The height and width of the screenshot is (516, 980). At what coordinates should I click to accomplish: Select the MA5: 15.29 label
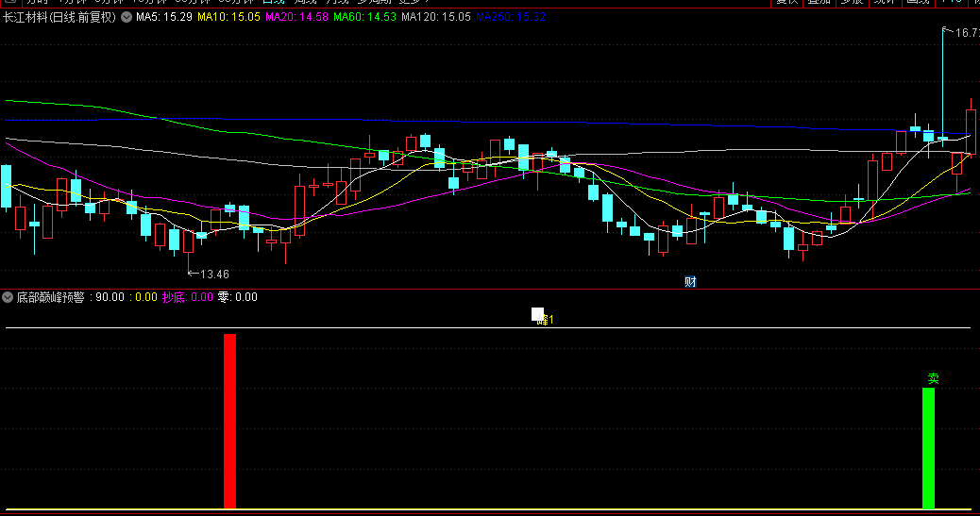[163, 17]
